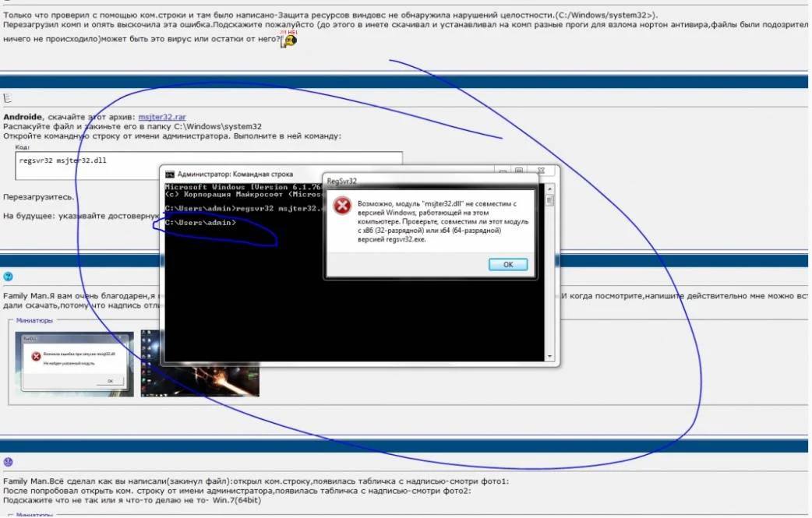Click the C:\Users\admin> prompt line
Image resolution: width=812 pixels, height=518 pixels.
click(x=200, y=223)
